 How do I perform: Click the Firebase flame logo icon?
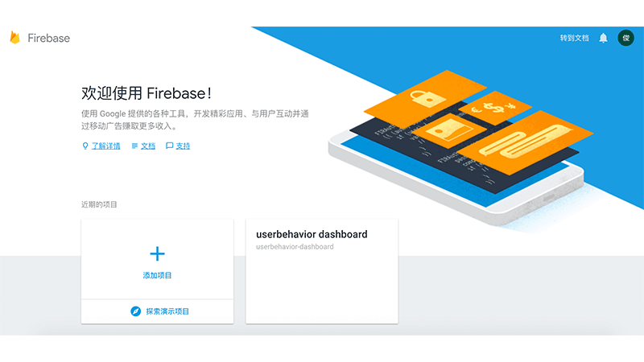(x=14, y=38)
